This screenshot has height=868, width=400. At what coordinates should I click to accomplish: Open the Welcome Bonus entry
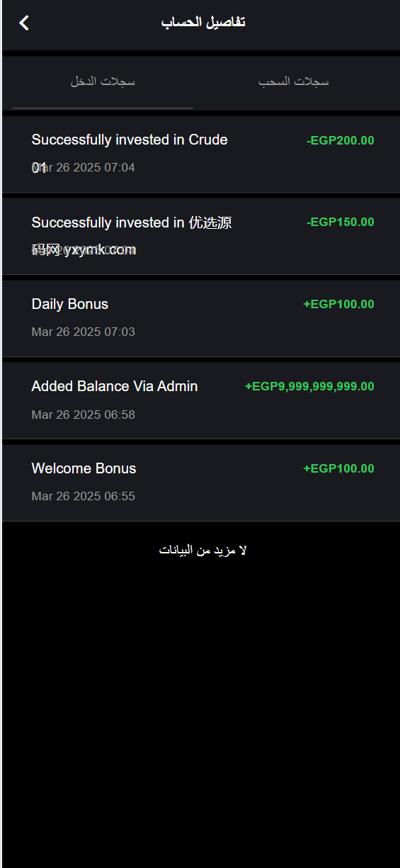(x=201, y=483)
